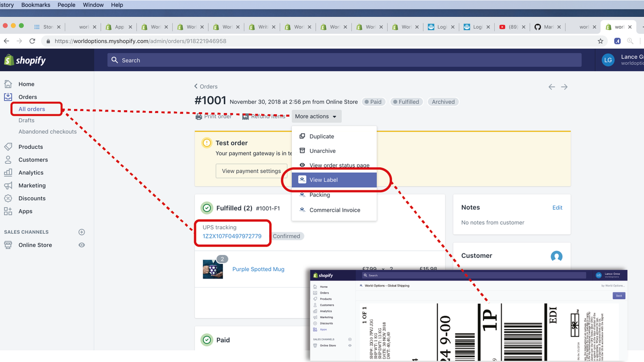This screenshot has width=644, height=362.
Task: View online store with eye icon
Action: click(x=82, y=245)
